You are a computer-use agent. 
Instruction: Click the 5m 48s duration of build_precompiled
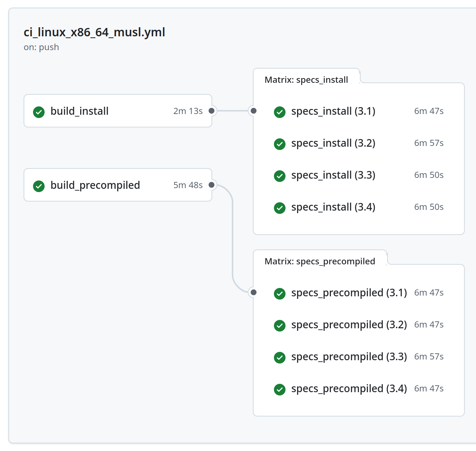188,185
